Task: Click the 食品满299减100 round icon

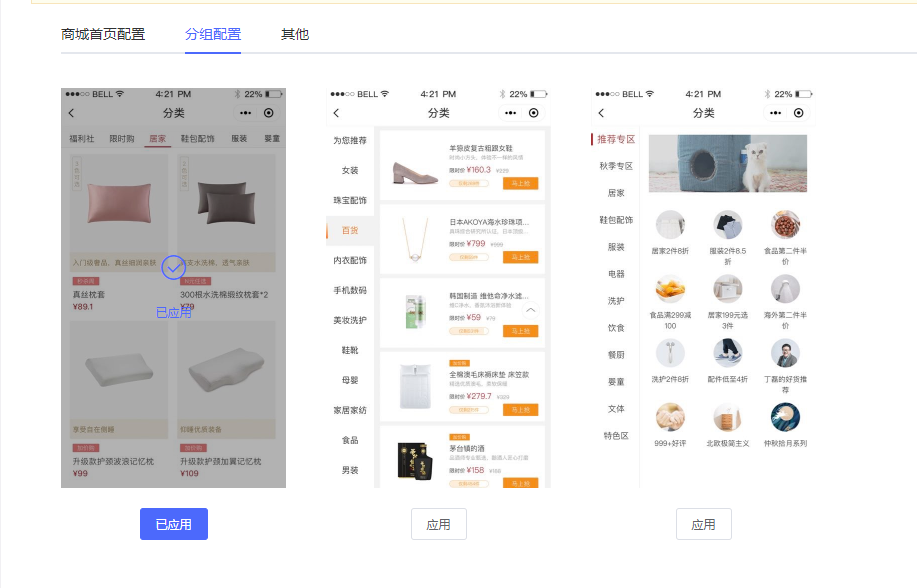Action: [x=670, y=289]
